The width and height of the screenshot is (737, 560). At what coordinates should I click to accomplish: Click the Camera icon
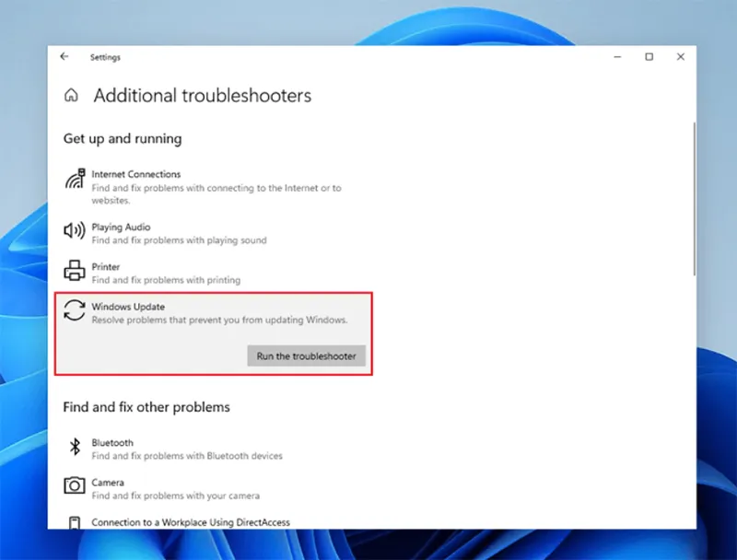(75, 485)
